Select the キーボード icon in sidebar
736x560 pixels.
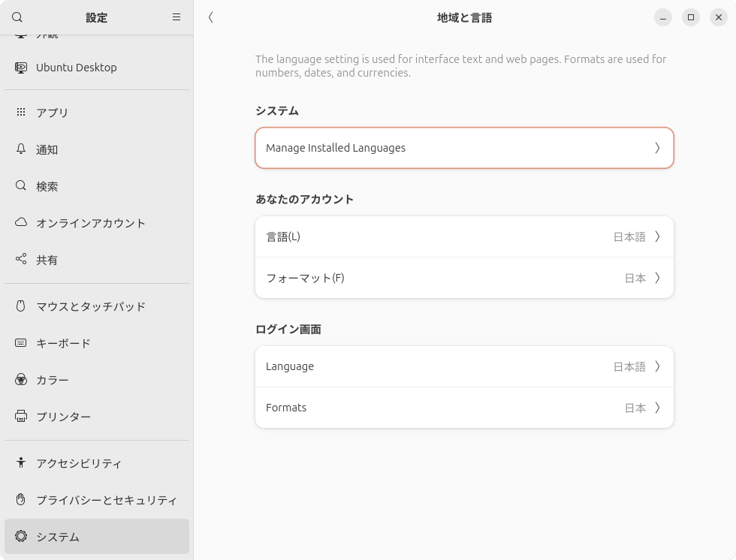(x=20, y=343)
